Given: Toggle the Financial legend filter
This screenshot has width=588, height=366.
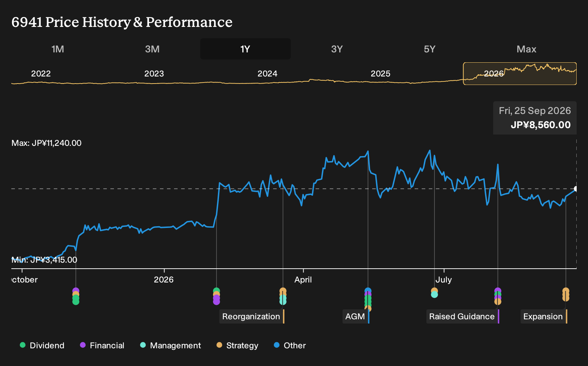Looking at the screenshot, I should [x=102, y=345].
